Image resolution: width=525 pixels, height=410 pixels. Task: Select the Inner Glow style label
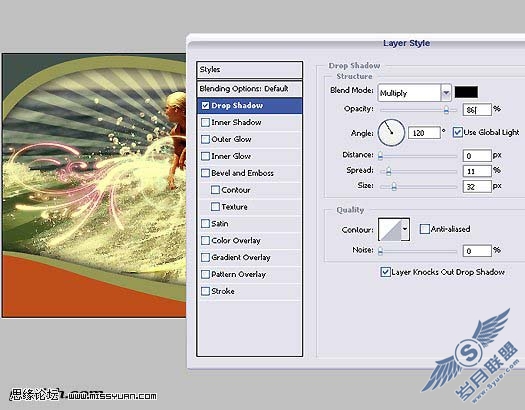pyautogui.click(x=231, y=156)
